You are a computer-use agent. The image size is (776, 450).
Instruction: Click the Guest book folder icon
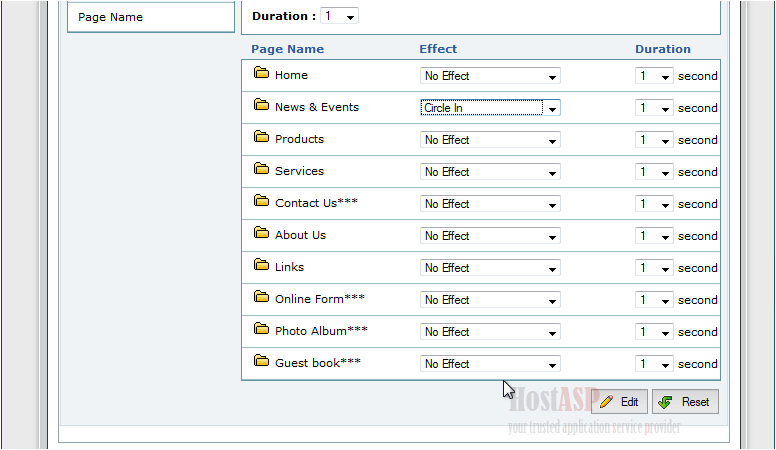(x=261, y=361)
